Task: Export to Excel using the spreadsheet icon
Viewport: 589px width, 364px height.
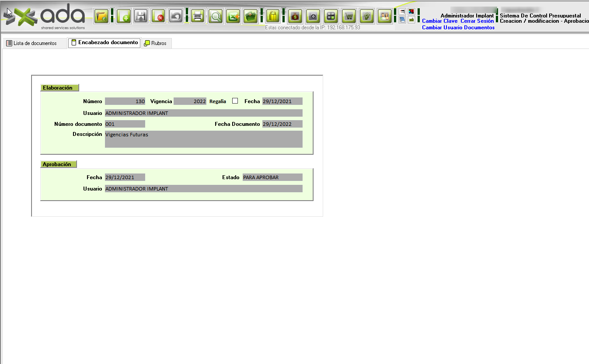Action: coord(233,17)
